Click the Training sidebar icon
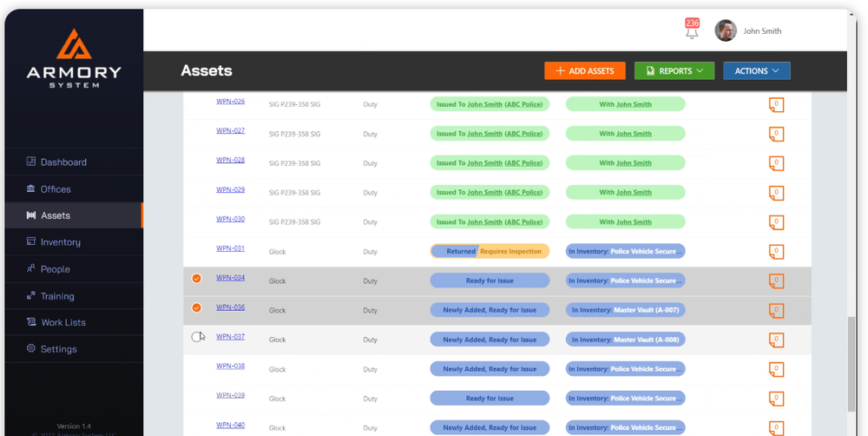868x436 pixels. pos(31,296)
